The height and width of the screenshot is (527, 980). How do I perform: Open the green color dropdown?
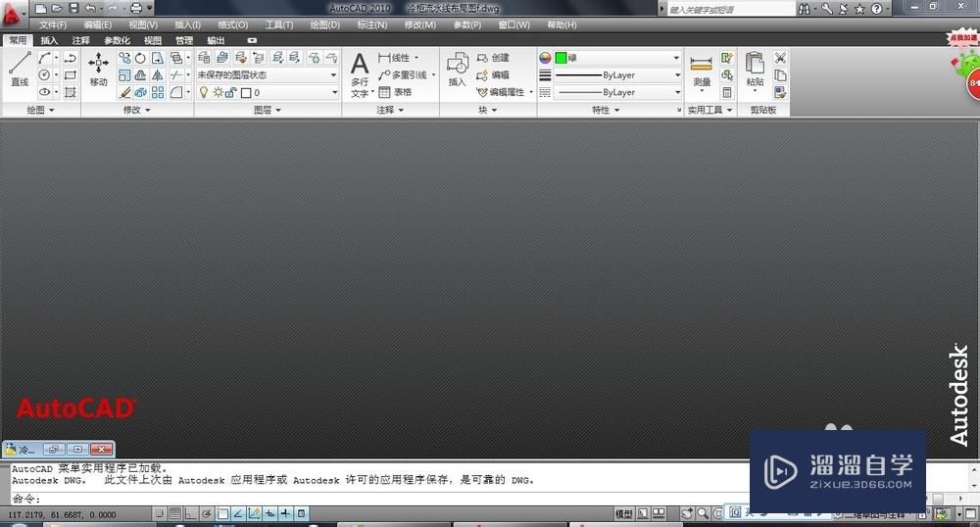click(x=617, y=58)
